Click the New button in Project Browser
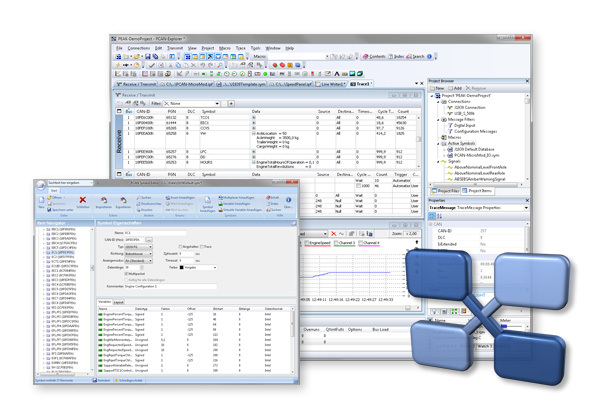The image size is (600, 418). [437, 88]
